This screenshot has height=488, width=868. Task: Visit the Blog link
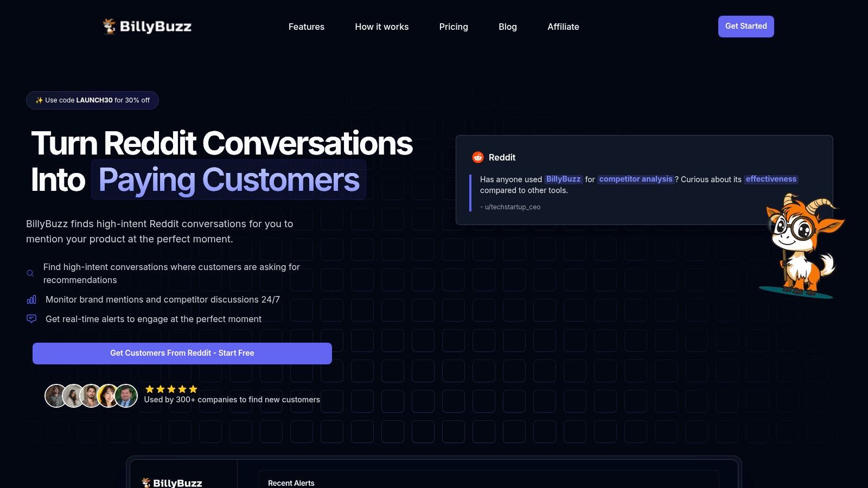tap(508, 27)
